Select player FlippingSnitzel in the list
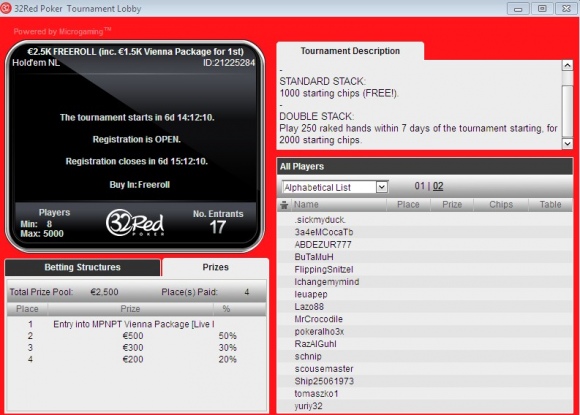Viewport: 580px width, 415px height. pos(425,269)
